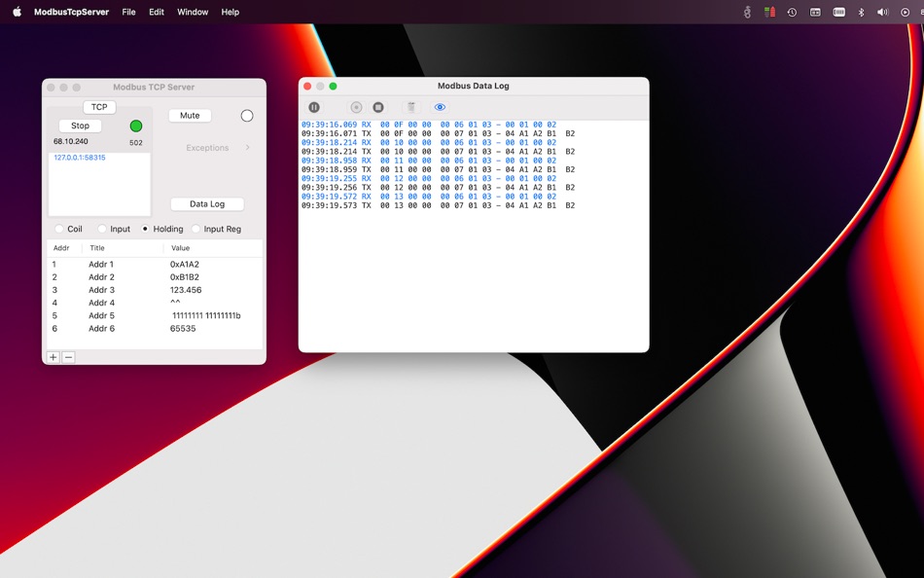The image size is (924, 578).
Task: Click the Value column header
Action: pos(180,248)
